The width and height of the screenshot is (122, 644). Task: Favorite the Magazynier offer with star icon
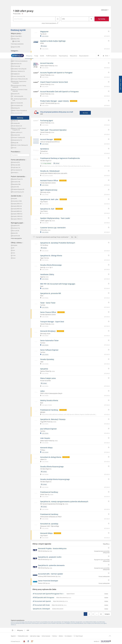point(108,31)
